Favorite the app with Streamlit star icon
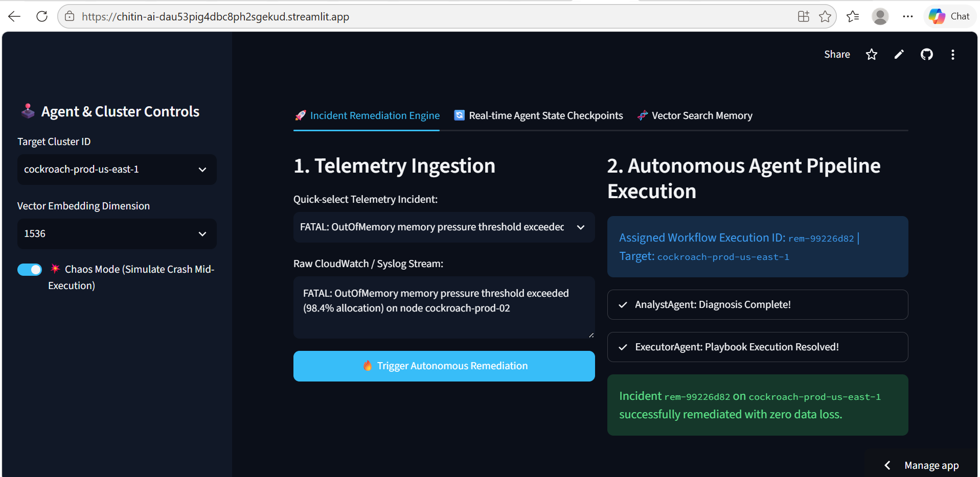This screenshot has width=980, height=477. click(872, 54)
